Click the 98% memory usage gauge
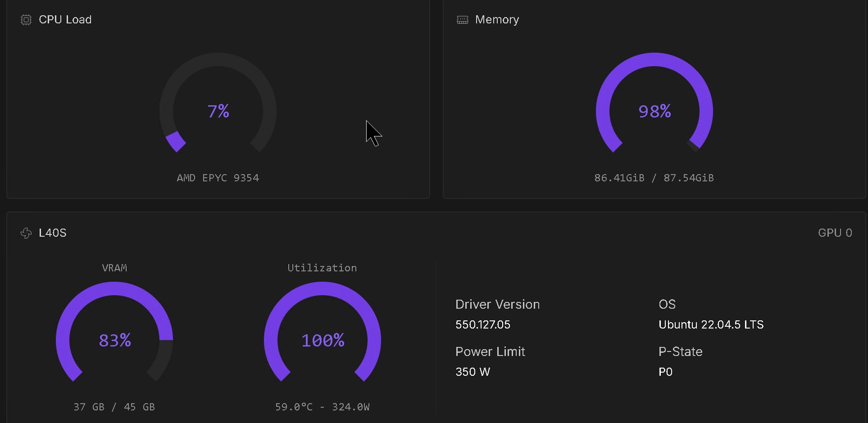 point(654,111)
